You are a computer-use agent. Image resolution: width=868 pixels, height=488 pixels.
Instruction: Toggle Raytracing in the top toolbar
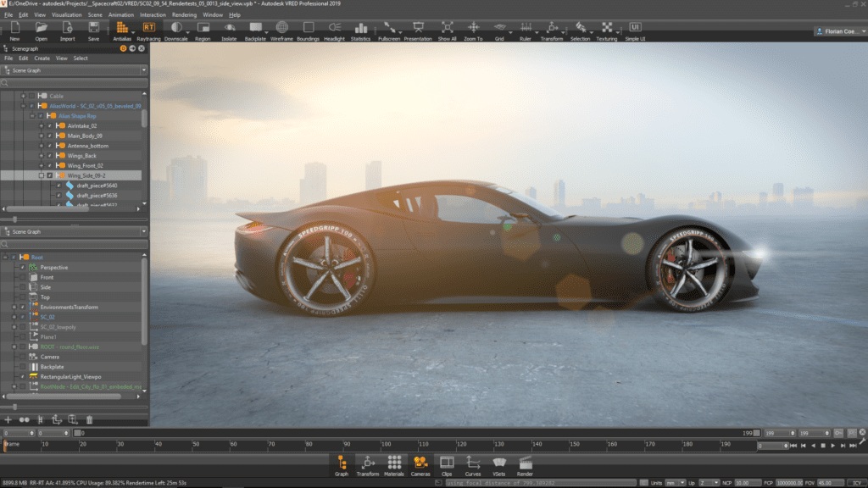(x=148, y=31)
